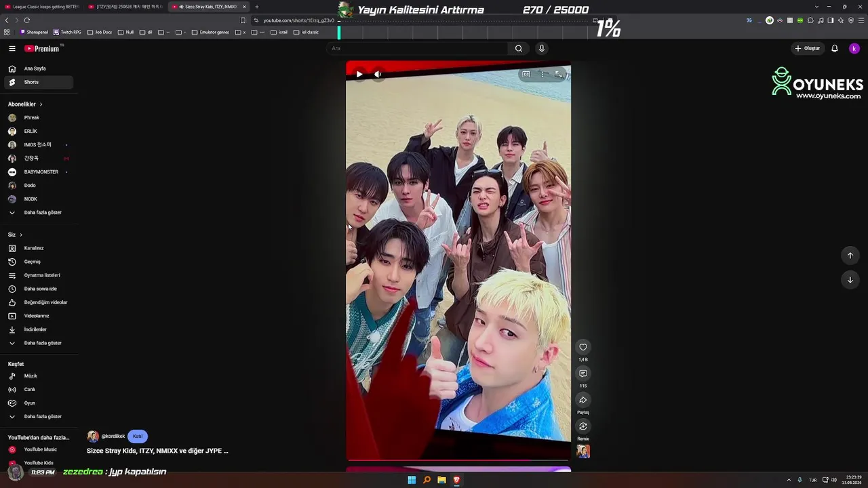Open comments on the Short
The height and width of the screenshot is (488, 868).
click(583, 373)
